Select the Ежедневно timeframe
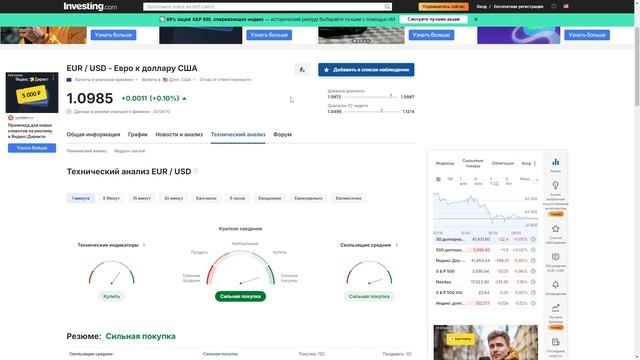 pos(270,198)
